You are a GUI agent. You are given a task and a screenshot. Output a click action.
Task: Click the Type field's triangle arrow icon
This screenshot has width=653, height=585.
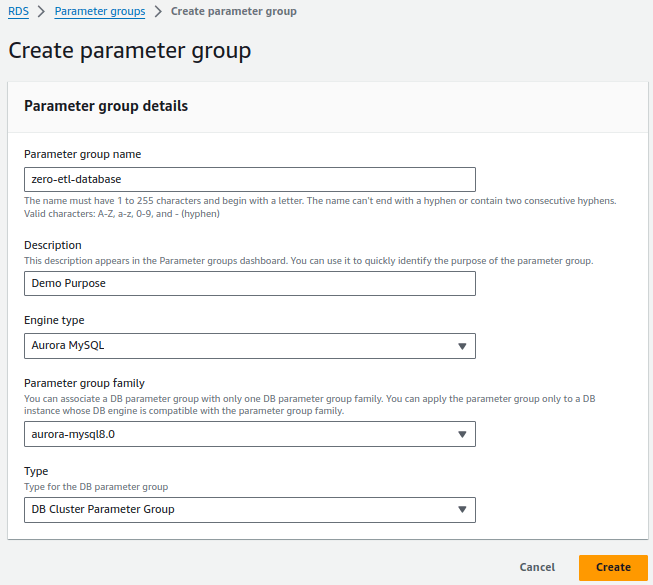pyautogui.click(x=462, y=510)
